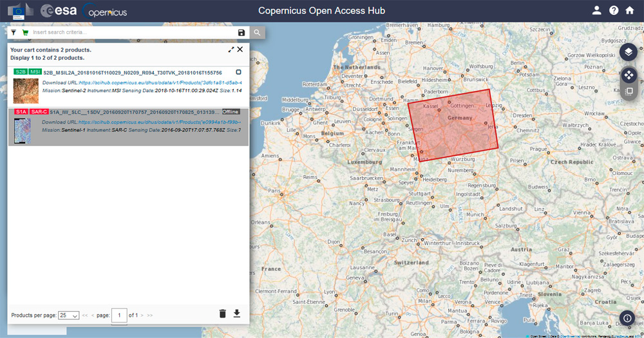Image resolution: width=644 pixels, height=338 pixels.
Task: Click the SAR-C instrument tag
Action: (39, 112)
